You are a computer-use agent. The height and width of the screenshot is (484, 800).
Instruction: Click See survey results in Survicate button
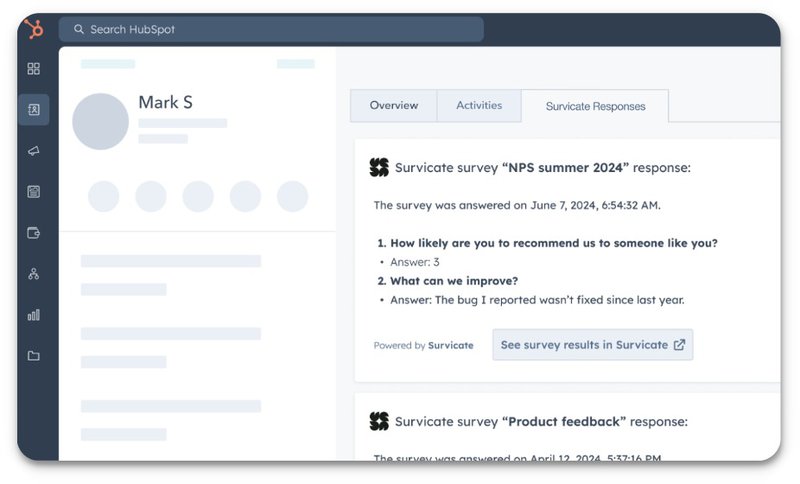click(592, 345)
